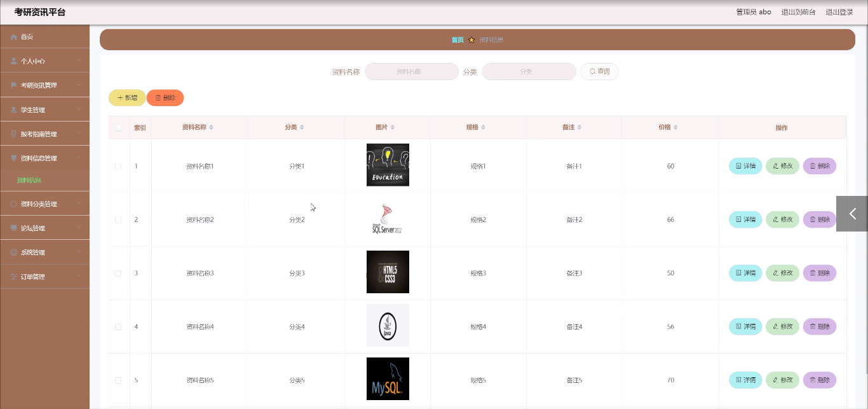Click the Java thumbnail in row 4

388,325
